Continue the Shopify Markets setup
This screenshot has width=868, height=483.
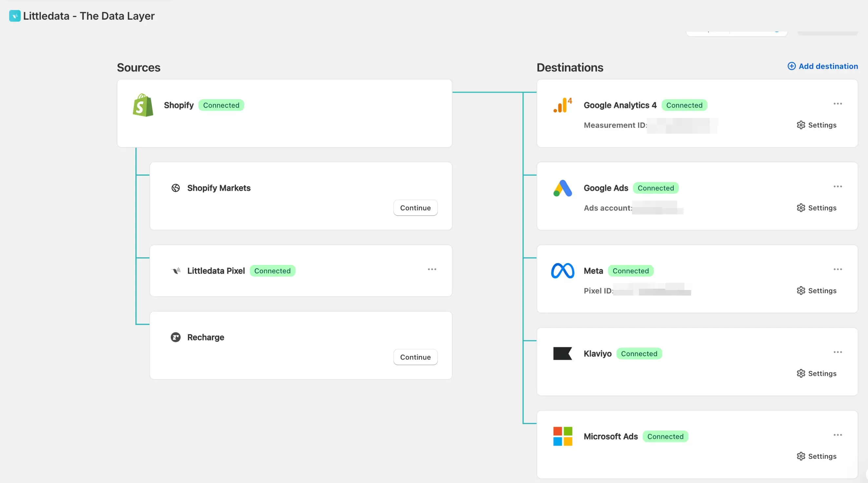tap(415, 208)
